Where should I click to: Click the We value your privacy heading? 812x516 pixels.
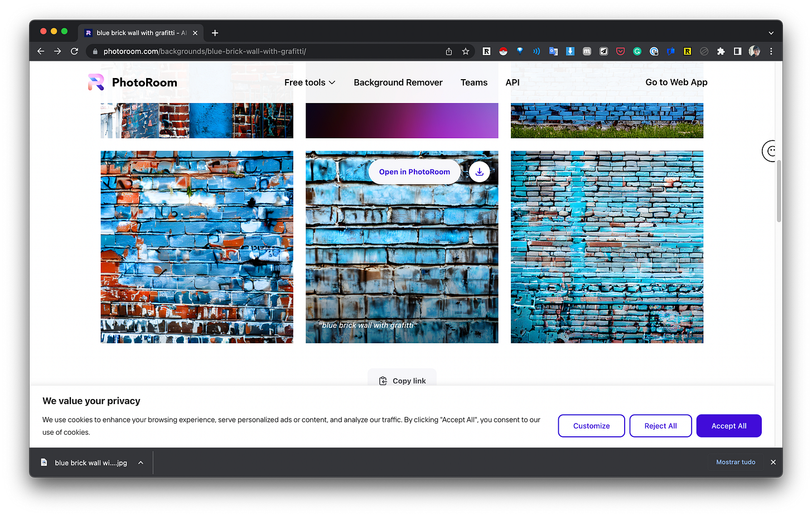point(91,401)
